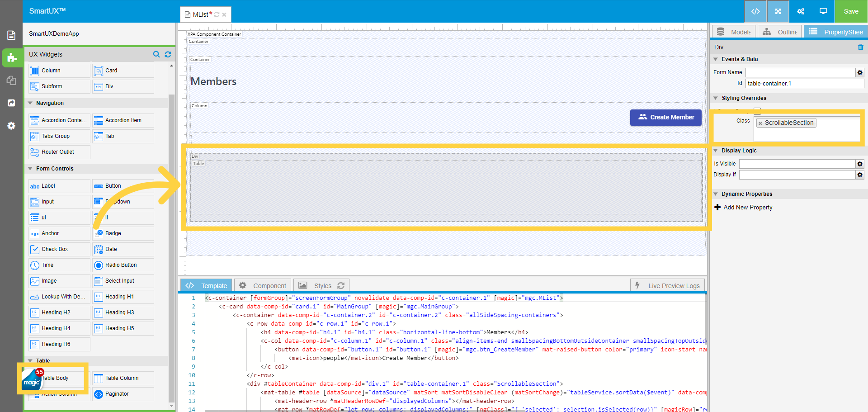Delete the Div using the trash icon
868x412 pixels.
coord(861,47)
